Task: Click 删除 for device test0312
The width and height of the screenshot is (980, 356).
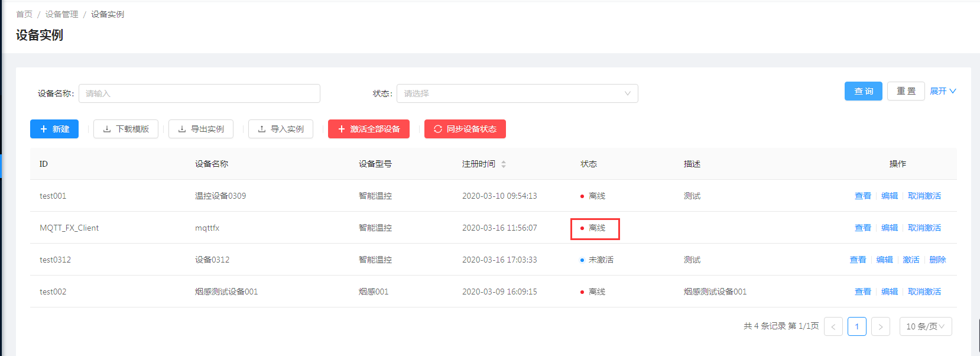Action: [937, 260]
